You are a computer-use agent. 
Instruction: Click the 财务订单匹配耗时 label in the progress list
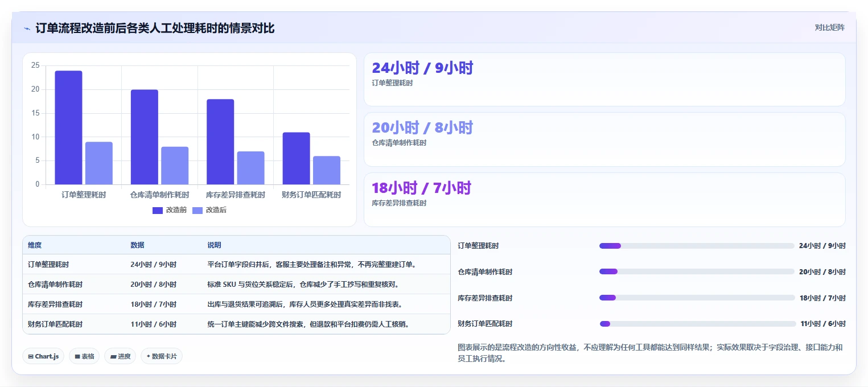tap(486, 324)
